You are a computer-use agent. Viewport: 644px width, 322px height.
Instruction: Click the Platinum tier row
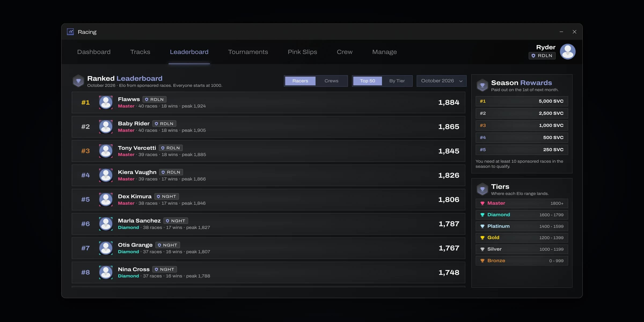pyautogui.click(x=522, y=226)
